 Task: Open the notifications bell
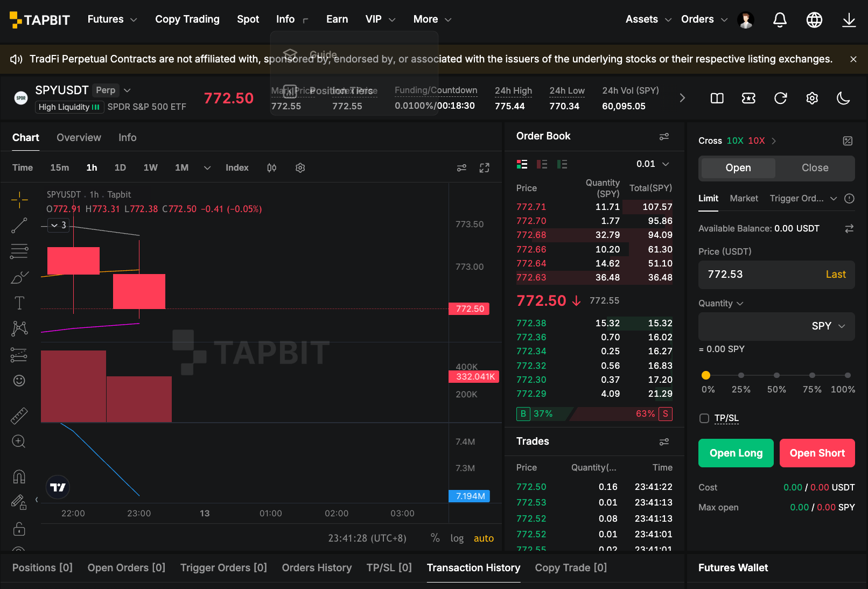click(780, 20)
